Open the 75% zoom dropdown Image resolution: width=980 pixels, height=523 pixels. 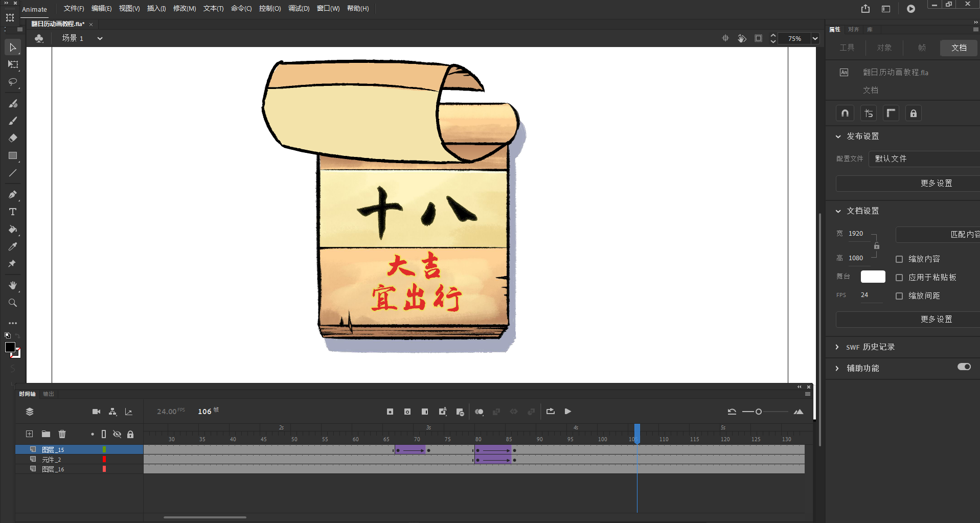point(815,38)
